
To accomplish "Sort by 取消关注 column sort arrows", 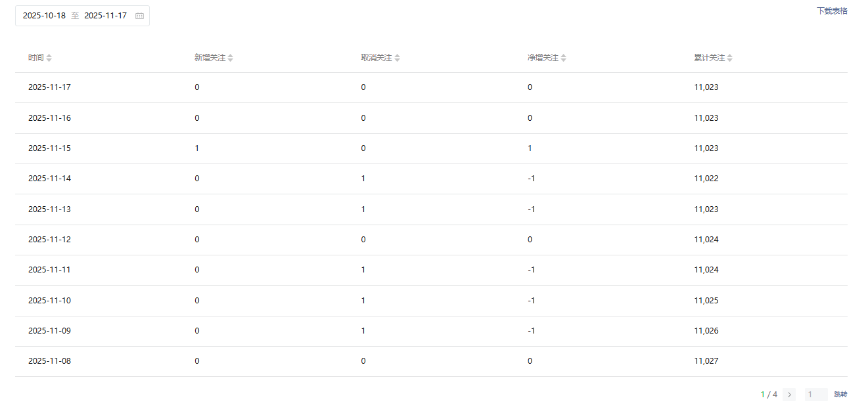I will pos(398,58).
